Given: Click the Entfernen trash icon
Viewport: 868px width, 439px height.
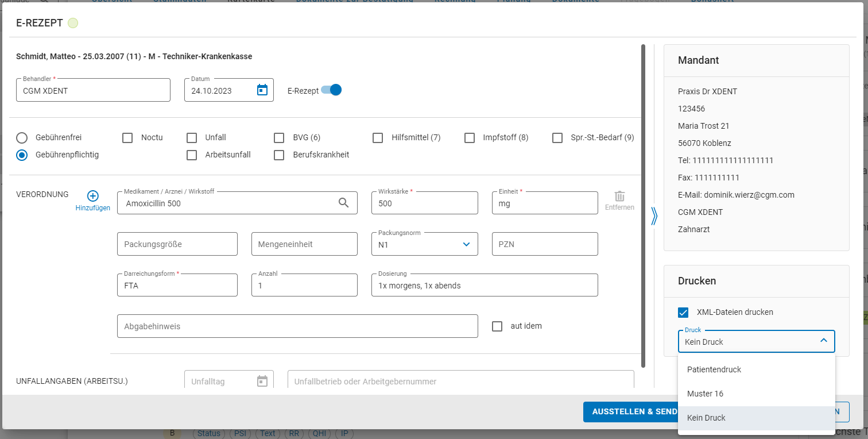Looking at the screenshot, I should tap(619, 196).
